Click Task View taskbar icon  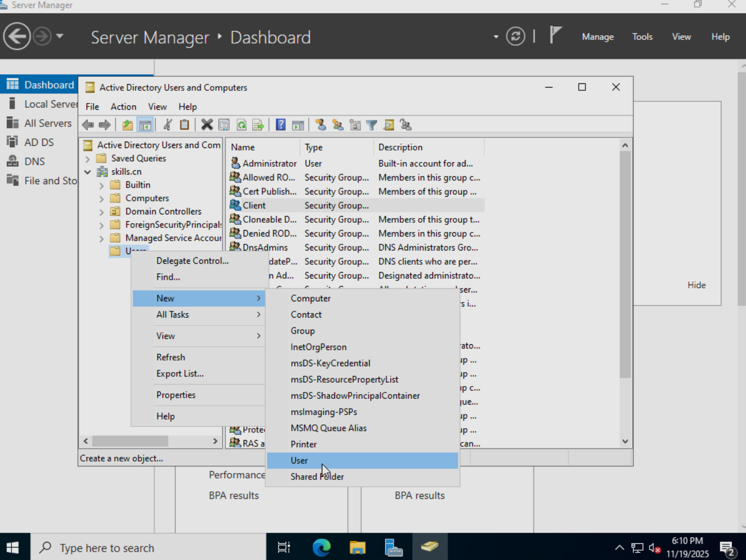(284, 548)
